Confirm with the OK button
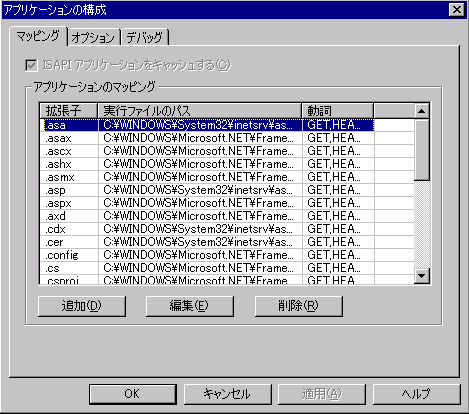 pyautogui.click(x=132, y=394)
